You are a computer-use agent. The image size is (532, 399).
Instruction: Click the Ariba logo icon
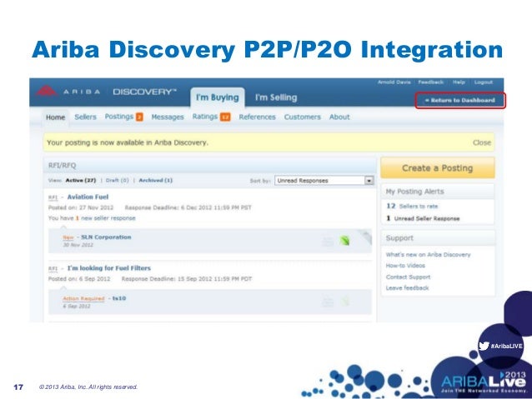point(47,91)
